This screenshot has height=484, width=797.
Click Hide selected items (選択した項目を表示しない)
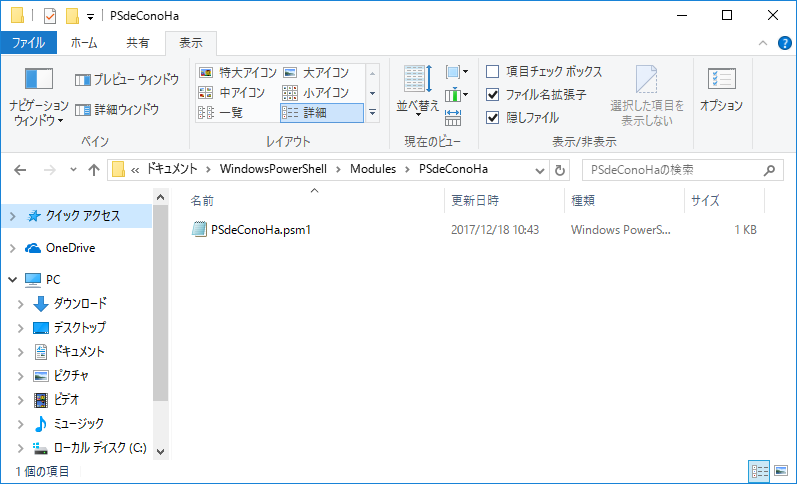(x=647, y=96)
